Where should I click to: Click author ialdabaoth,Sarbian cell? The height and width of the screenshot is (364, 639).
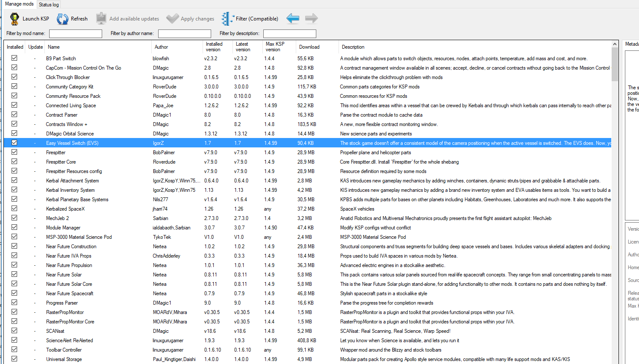pos(171,228)
